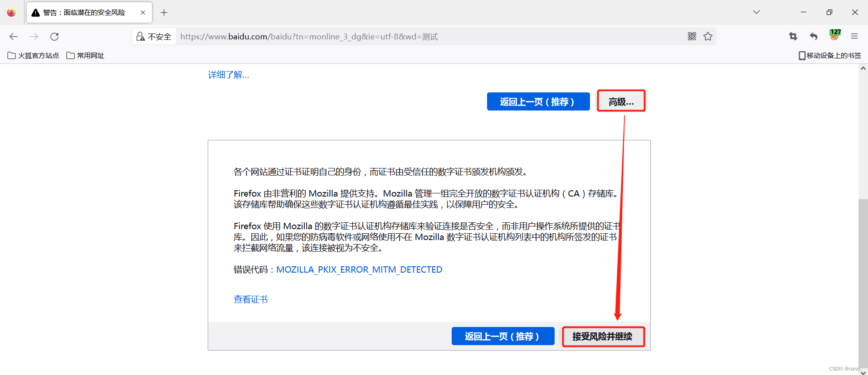The image size is (868, 375).
Task: Click top 返回上一页（推荐） button
Action: [538, 101]
